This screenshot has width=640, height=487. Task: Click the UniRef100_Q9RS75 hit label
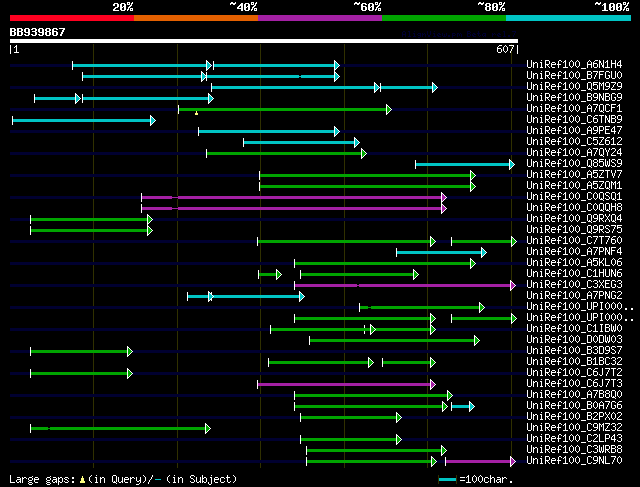(574, 229)
